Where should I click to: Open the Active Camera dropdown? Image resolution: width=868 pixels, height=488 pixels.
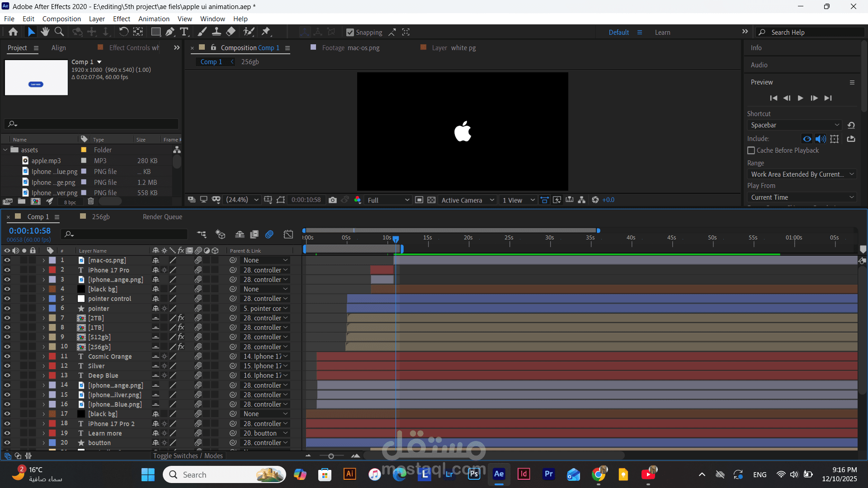[x=467, y=200]
